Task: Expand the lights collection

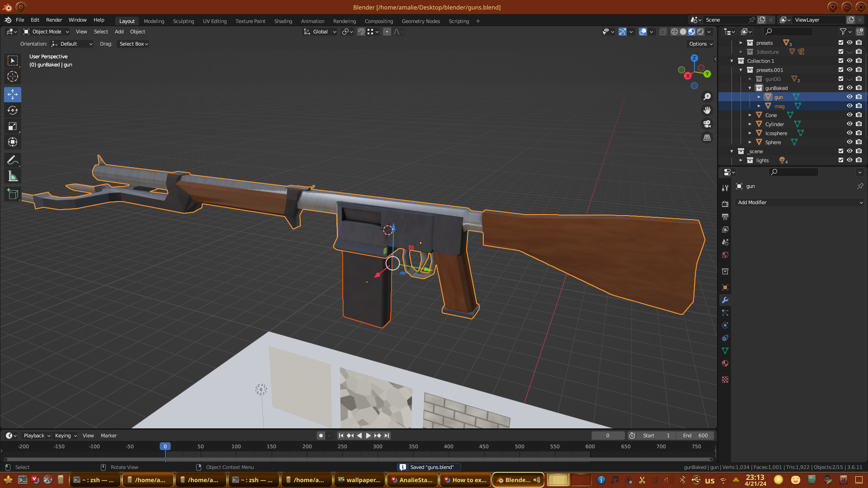Action: point(741,160)
